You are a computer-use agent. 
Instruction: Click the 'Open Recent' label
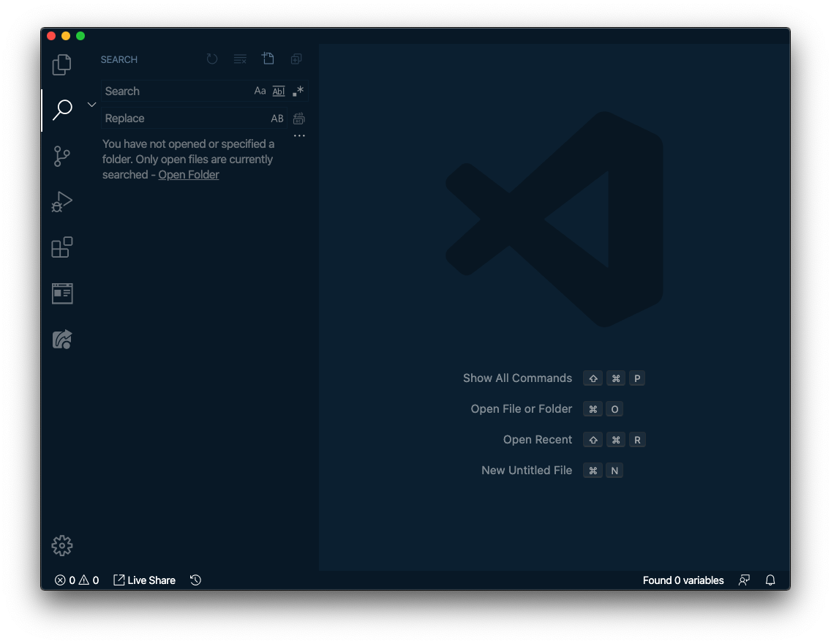coord(538,440)
